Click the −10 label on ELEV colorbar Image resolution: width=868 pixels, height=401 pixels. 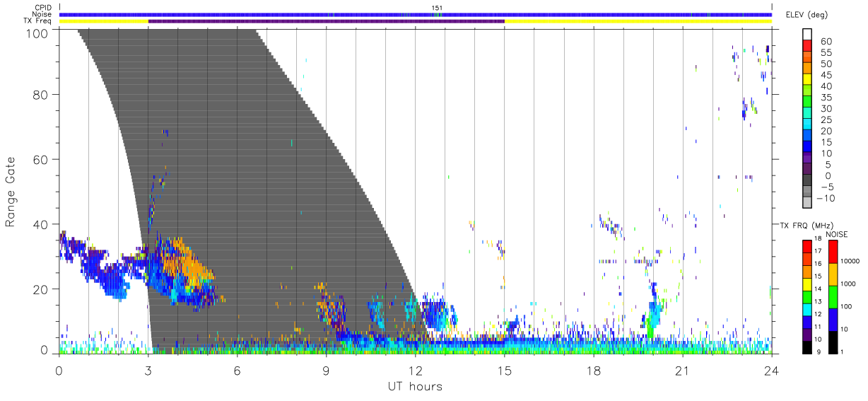tap(826, 199)
